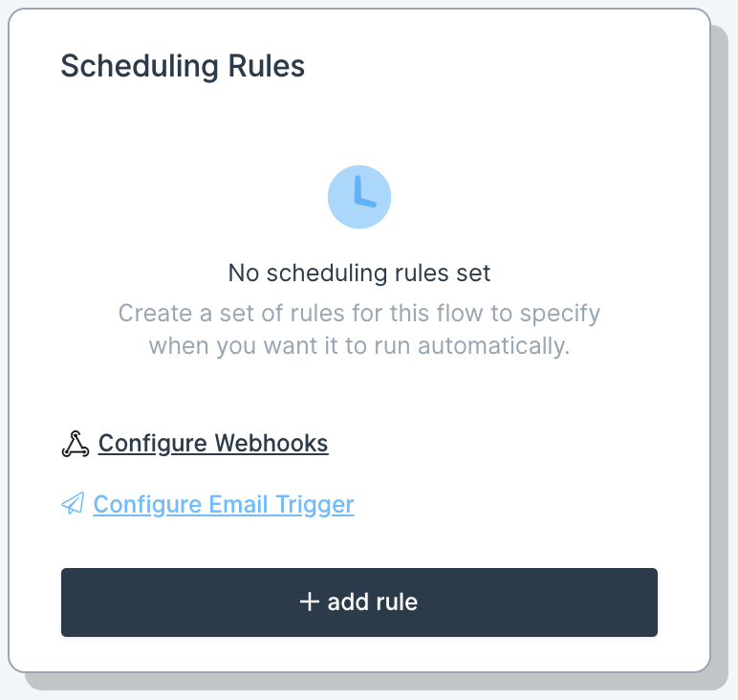This screenshot has width=738, height=700.
Task: Click the 'add rule' text label
Action: coord(372,602)
